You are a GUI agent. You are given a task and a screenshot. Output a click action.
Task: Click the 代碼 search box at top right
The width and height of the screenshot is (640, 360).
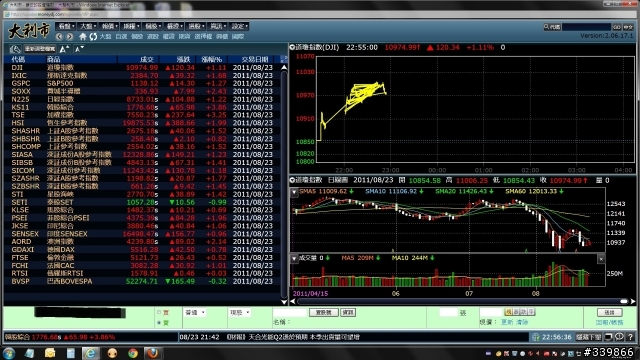[x=586, y=27]
